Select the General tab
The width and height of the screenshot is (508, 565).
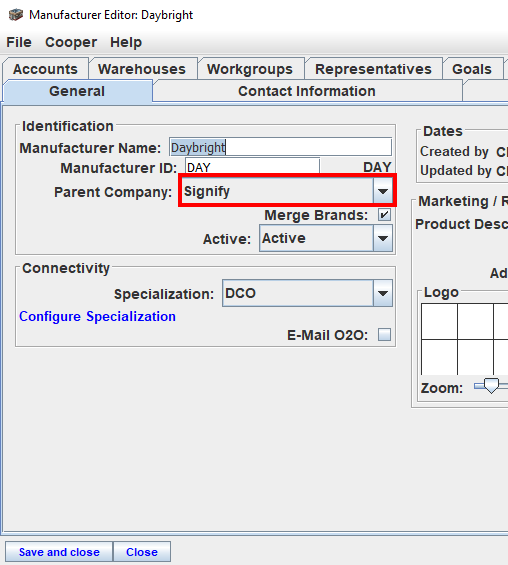pos(77,91)
